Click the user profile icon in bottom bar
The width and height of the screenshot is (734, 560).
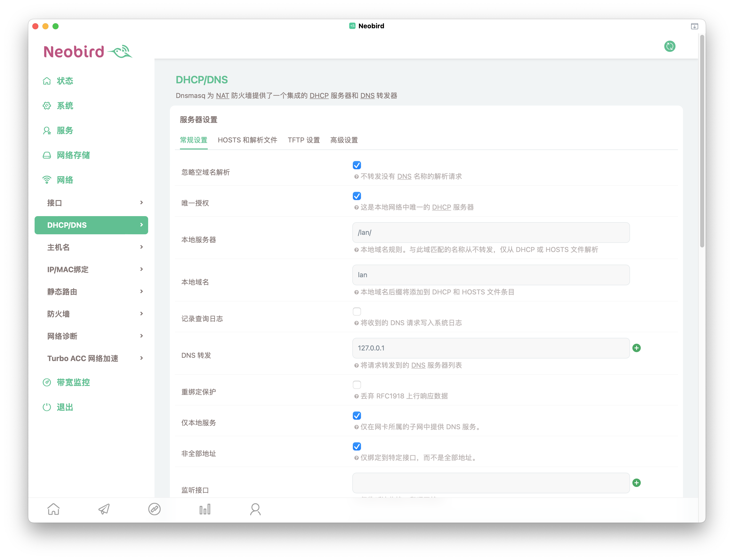255,509
